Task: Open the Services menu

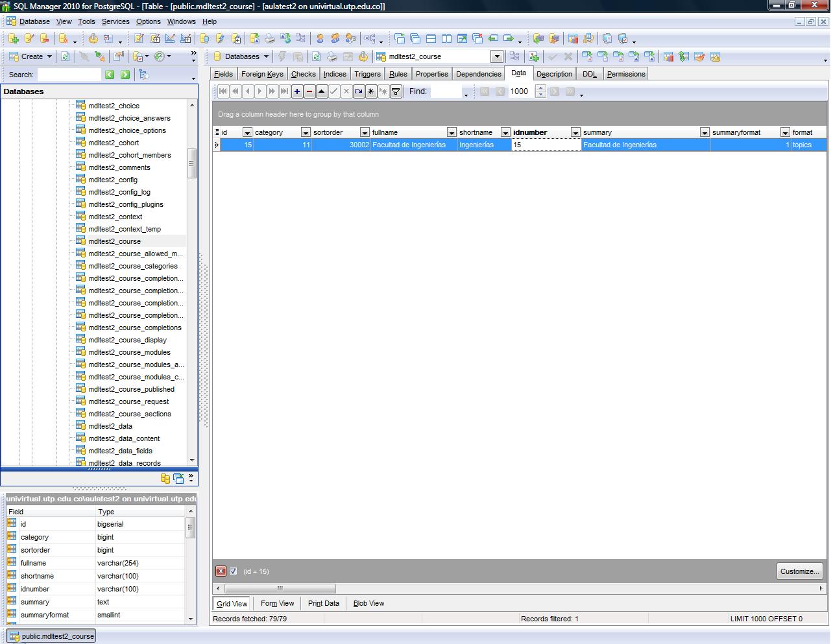Action: [x=115, y=21]
